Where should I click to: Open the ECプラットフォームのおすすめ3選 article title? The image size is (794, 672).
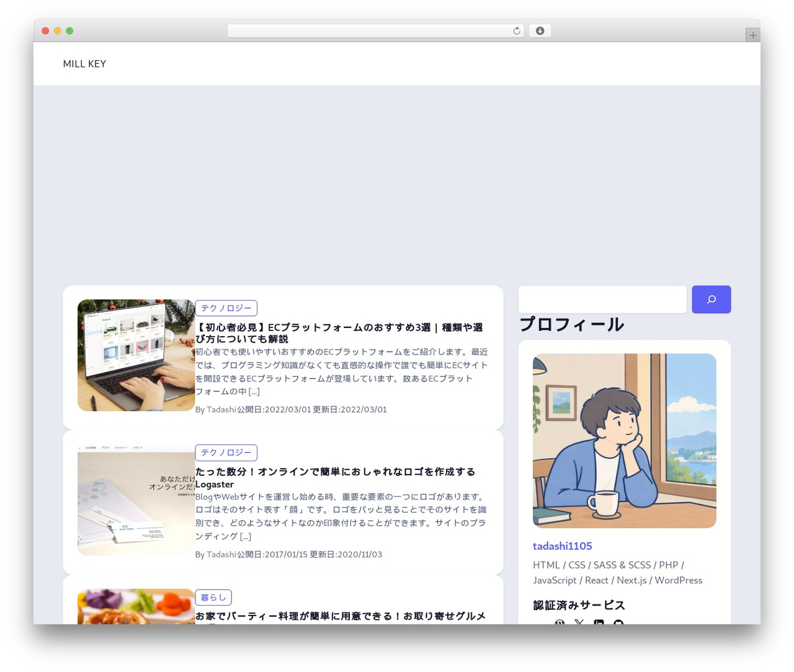pyautogui.click(x=339, y=333)
